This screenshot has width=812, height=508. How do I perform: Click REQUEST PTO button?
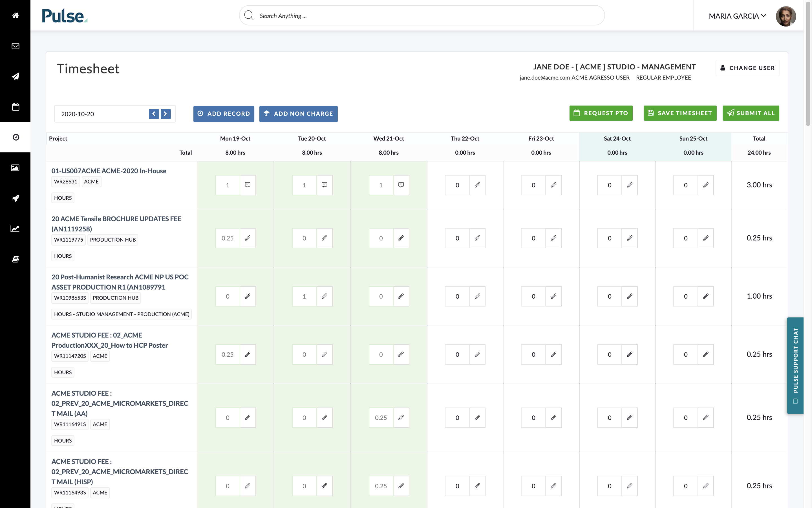[x=601, y=113]
